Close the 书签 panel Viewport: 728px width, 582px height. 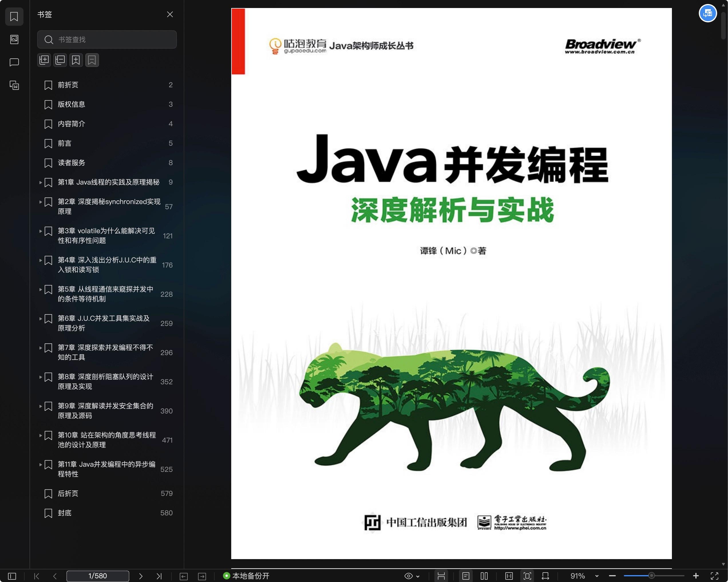(x=170, y=14)
